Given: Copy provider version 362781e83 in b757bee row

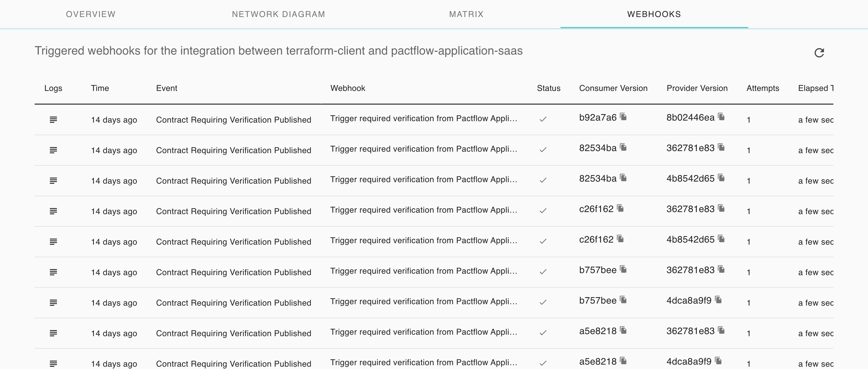Looking at the screenshot, I should [x=721, y=269].
